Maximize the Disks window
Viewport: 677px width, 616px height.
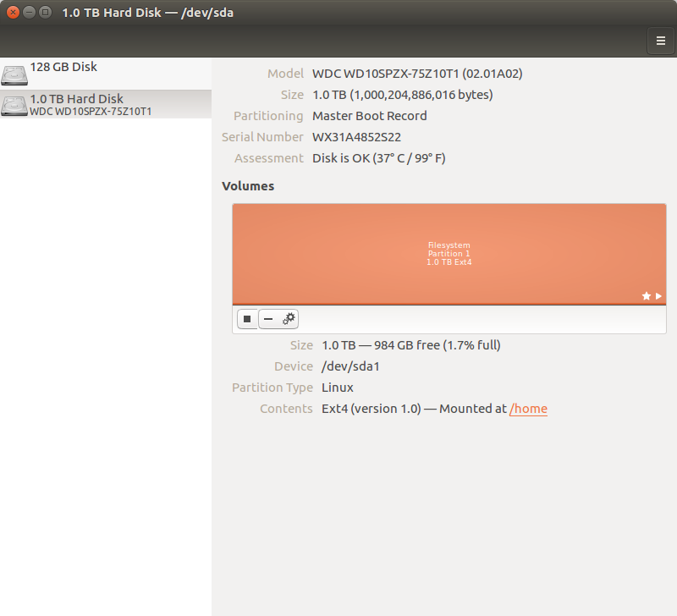click(45, 12)
